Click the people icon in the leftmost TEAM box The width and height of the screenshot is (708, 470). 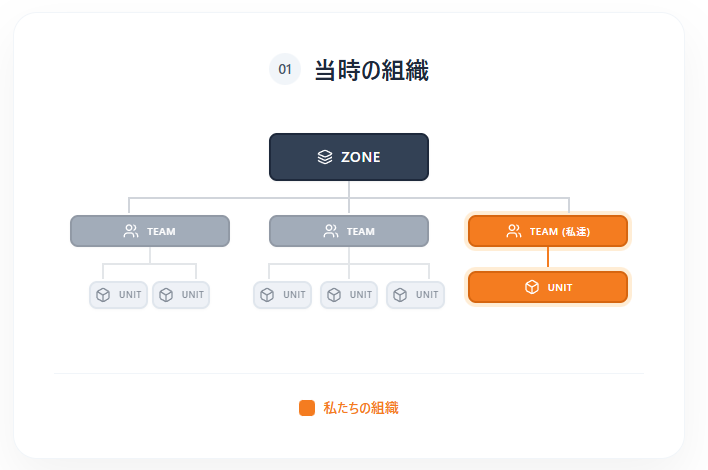click(x=131, y=231)
